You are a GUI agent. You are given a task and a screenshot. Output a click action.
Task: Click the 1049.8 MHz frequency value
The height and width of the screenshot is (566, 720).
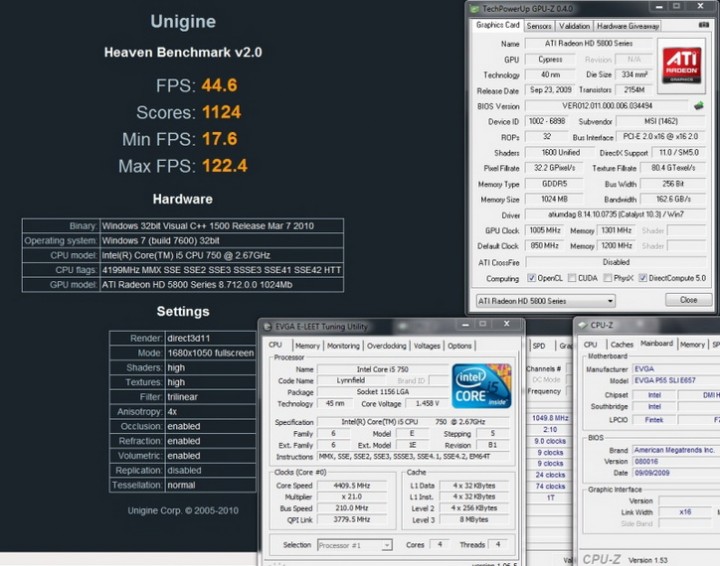click(x=550, y=418)
